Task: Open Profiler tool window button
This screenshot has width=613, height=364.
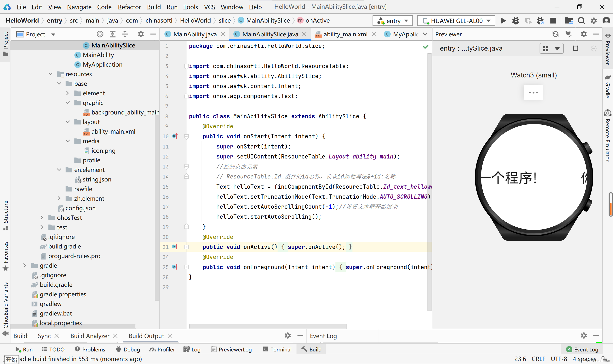Action: [162, 349]
